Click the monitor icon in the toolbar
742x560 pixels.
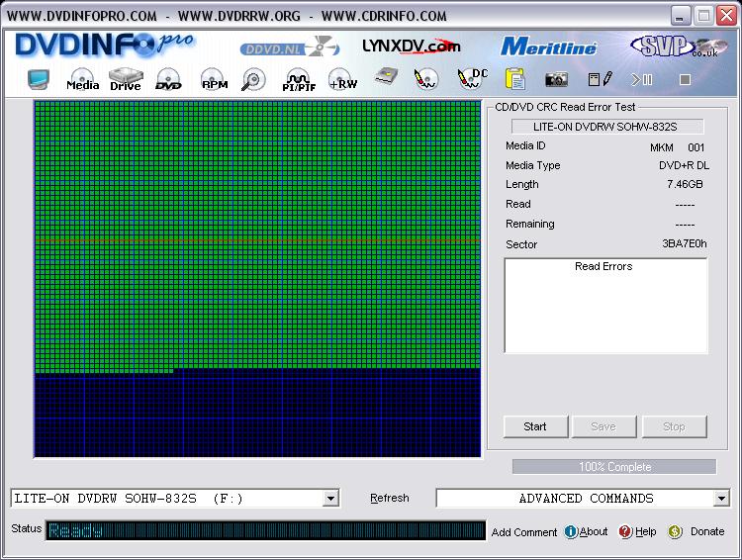[39, 79]
